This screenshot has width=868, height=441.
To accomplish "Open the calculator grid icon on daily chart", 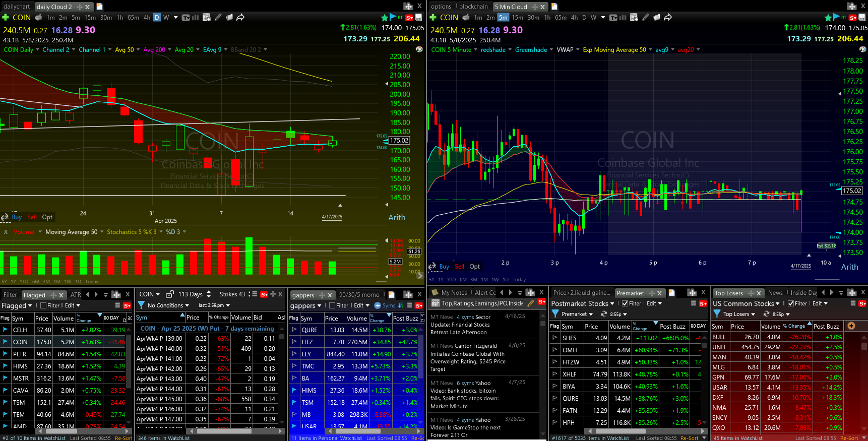I will point(206,18).
